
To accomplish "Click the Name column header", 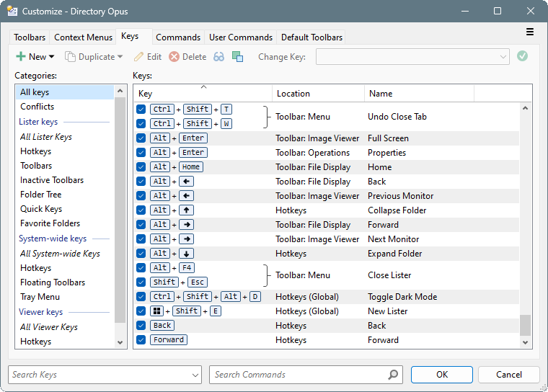I will pos(419,94).
